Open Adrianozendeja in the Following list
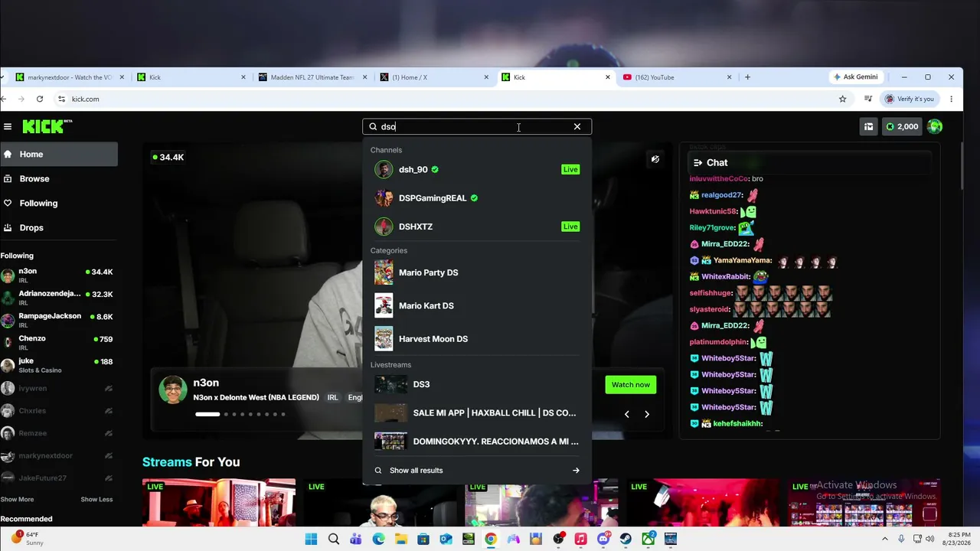Viewport: 980px width, 551px height. pos(59,298)
